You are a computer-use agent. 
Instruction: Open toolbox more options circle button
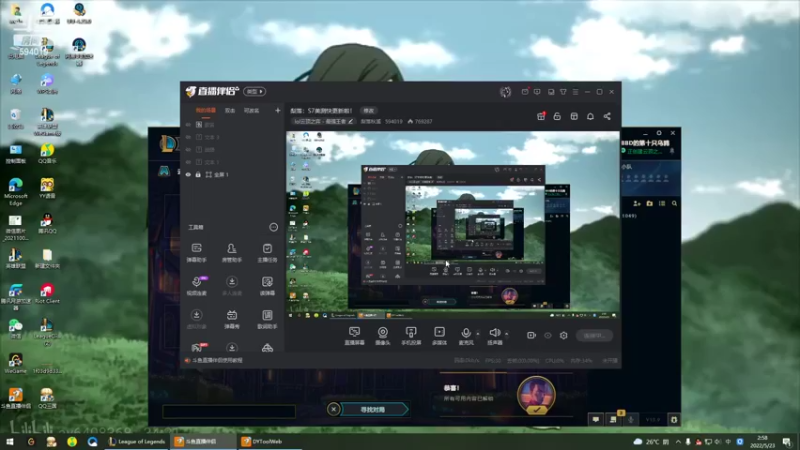tap(273, 227)
